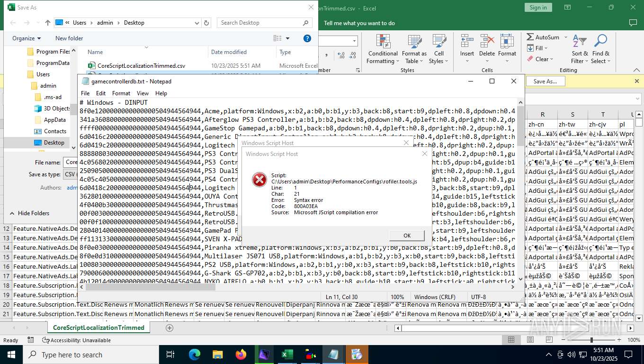Screen dimensions: 644x364
Task: Click Save As... button in Excel message bar
Action: click(x=545, y=81)
